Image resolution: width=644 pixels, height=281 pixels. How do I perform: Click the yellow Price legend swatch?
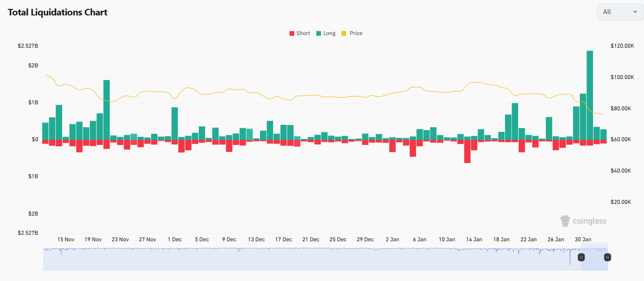344,33
